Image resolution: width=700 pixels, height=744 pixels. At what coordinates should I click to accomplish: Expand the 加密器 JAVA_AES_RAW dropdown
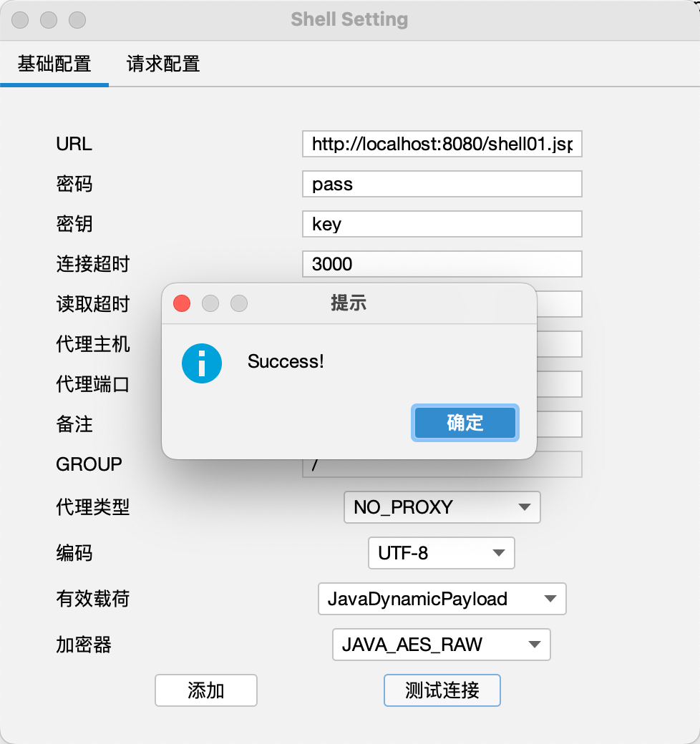point(441,645)
